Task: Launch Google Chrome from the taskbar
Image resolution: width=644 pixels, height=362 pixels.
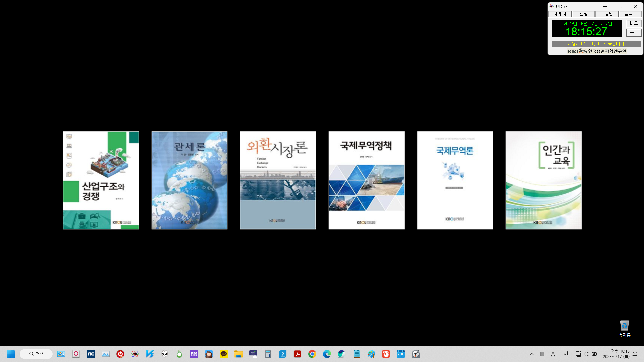Action: click(312, 354)
